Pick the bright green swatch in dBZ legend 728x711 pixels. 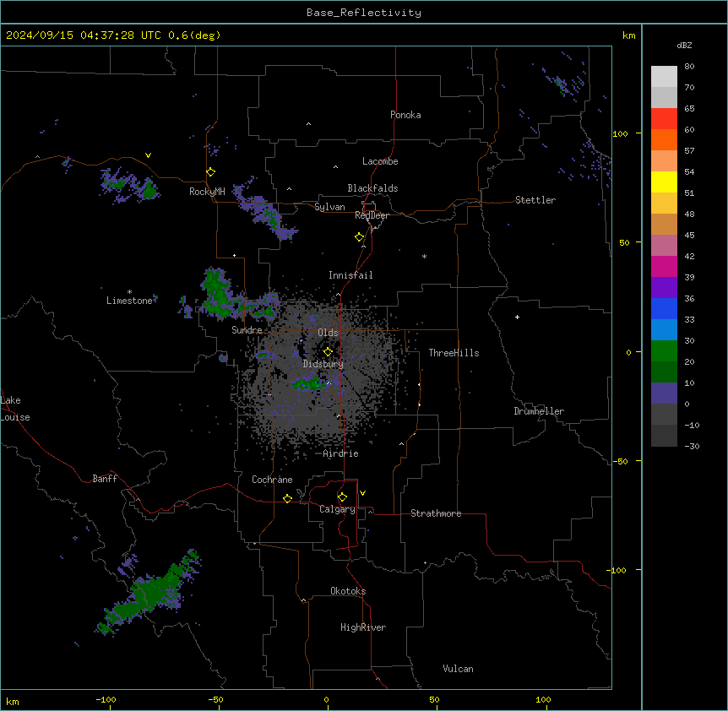pyautogui.click(x=664, y=351)
